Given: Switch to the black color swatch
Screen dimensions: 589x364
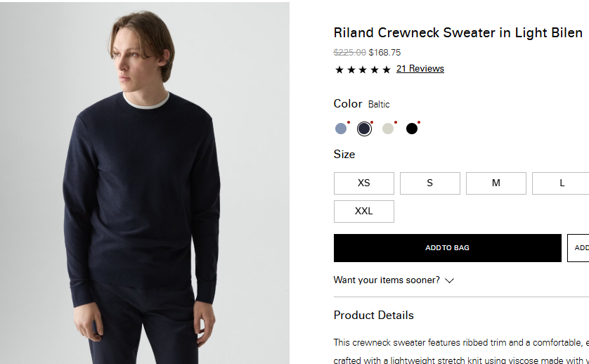Looking at the screenshot, I should coord(412,129).
